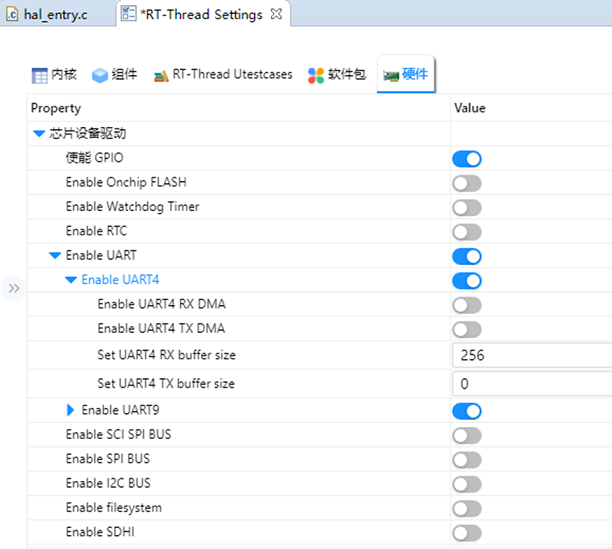Select the Enable filesystem label
This screenshot has height=549, width=612.
pos(114,508)
